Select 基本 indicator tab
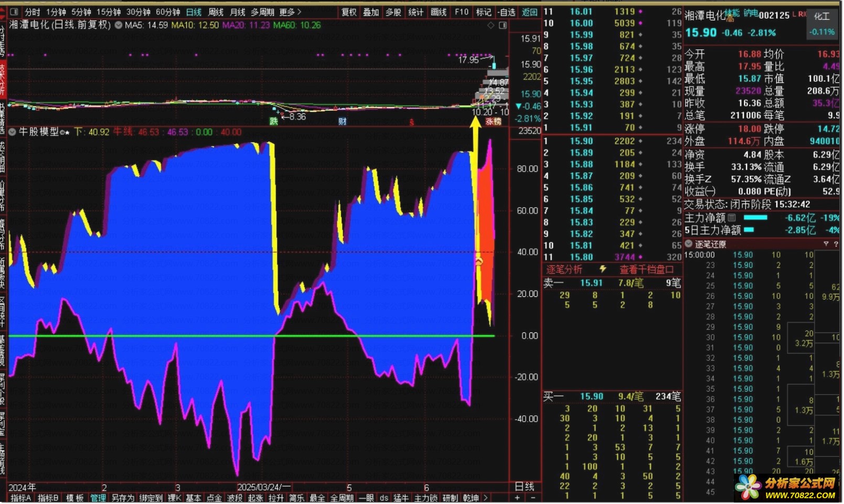Screen dimensions: 844x504 point(194,498)
